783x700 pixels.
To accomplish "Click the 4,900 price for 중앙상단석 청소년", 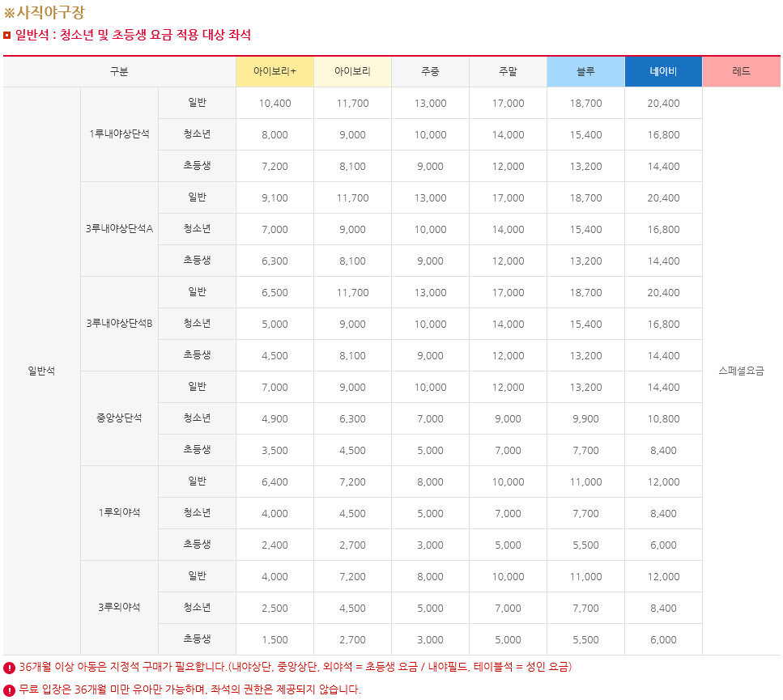I will (274, 419).
